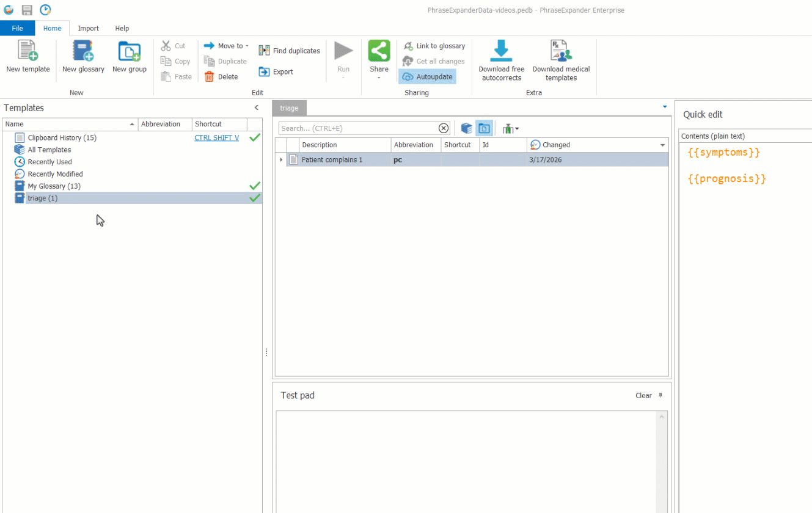The height and width of the screenshot is (513, 812).
Task: Toggle the green checkmark for Clipboard History
Action: tap(255, 137)
